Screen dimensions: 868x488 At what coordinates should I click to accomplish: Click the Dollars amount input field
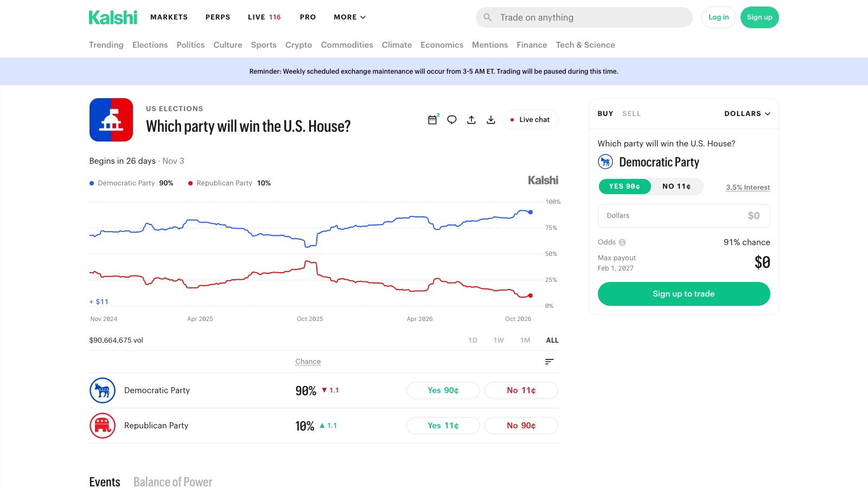(684, 216)
